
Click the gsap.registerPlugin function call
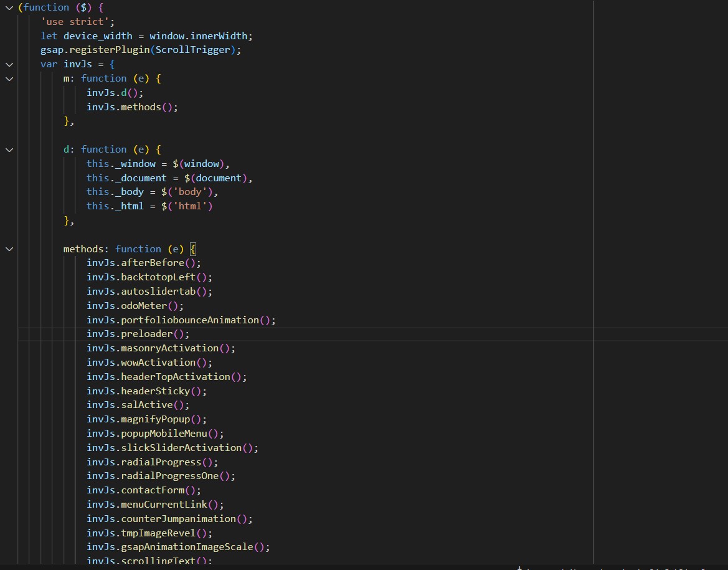(x=93, y=50)
